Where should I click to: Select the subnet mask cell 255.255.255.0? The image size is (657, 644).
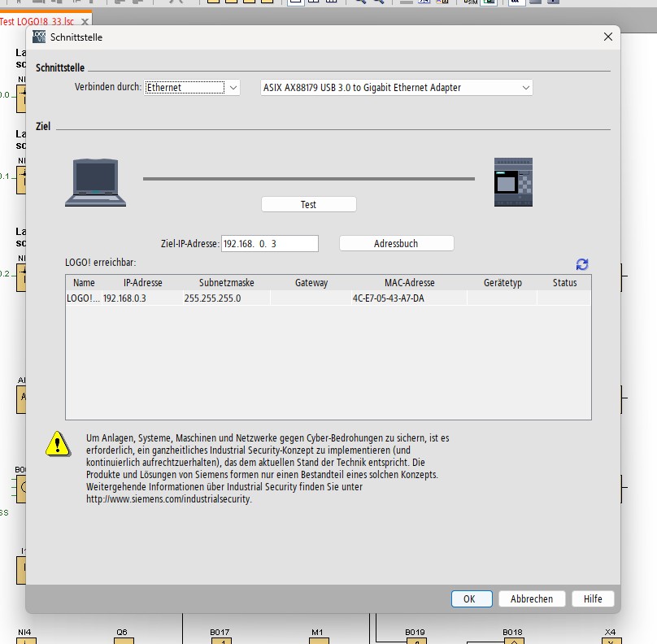coord(226,298)
